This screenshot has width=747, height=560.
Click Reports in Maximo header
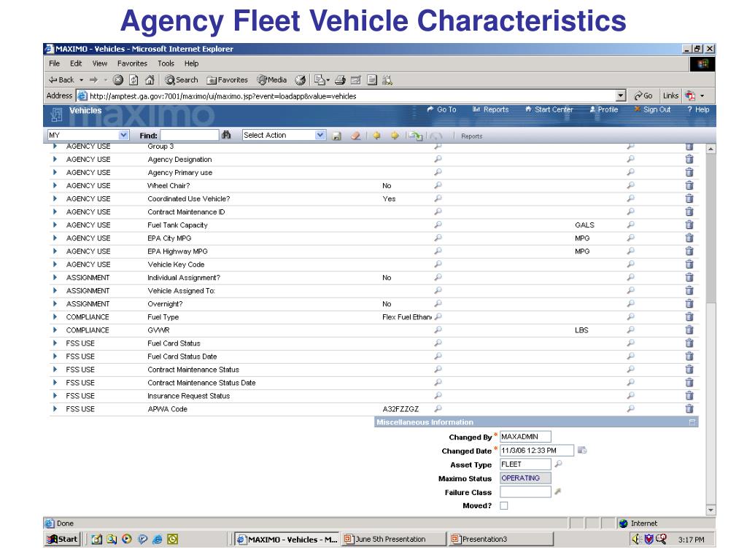pos(491,109)
